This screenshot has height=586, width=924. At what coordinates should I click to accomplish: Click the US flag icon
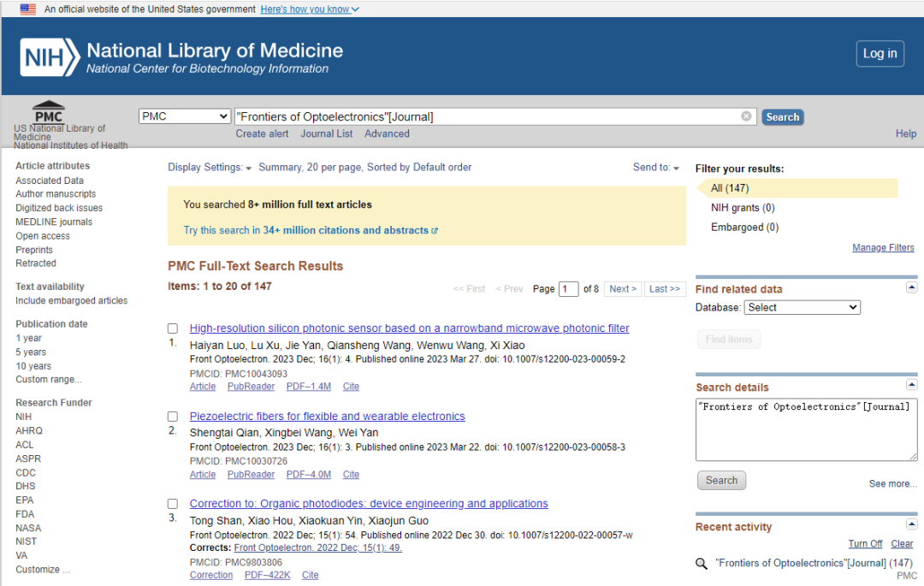pos(27,9)
